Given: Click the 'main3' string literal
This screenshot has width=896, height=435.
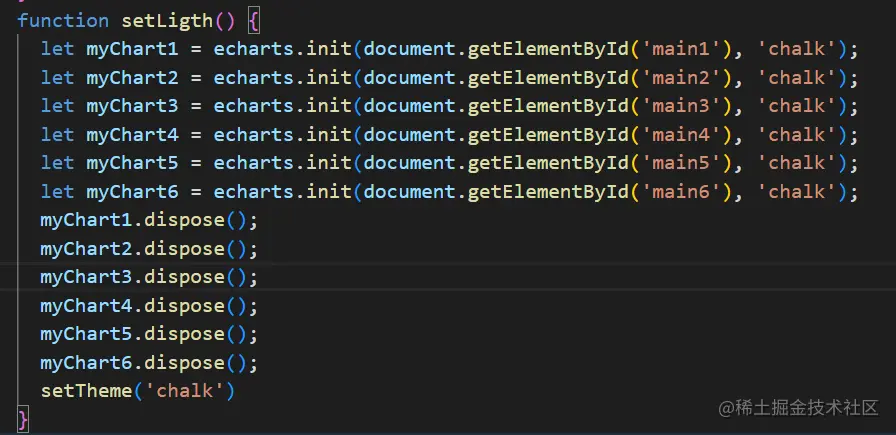Looking at the screenshot, I should coord(681,107).
